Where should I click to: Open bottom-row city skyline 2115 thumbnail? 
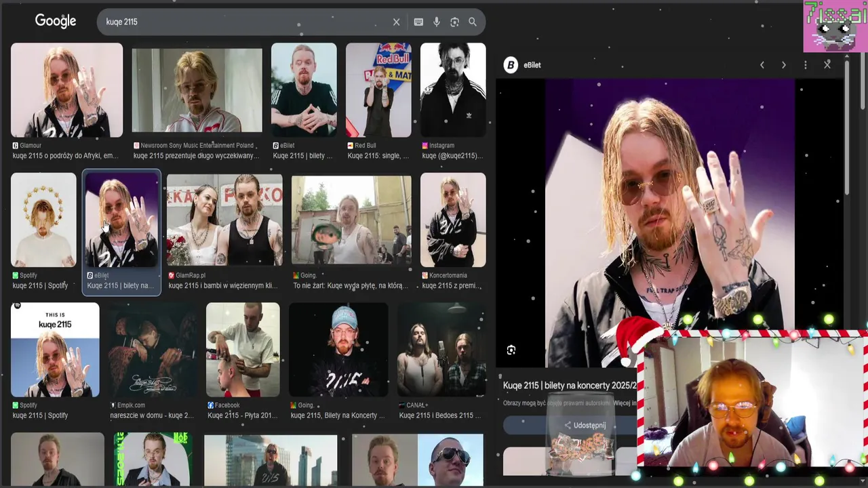[271, 461]
